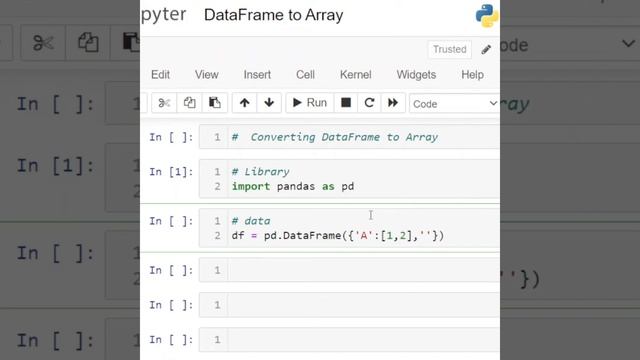Image resolution: width=640 pixels, height=360 pixels.
Task: Restart kernel and run all with fast-forward icon
Action: pyautogui.click(x=393, y=103)
